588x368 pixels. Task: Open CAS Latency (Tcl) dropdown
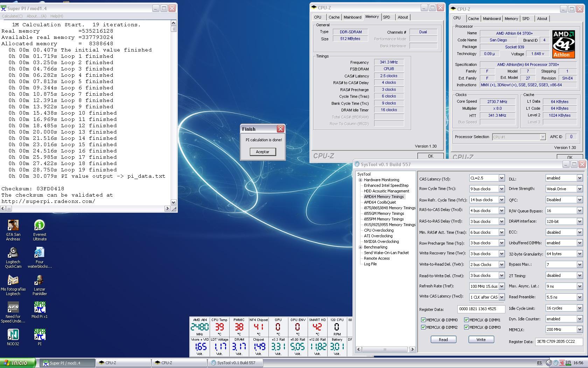tap(501, 178)
